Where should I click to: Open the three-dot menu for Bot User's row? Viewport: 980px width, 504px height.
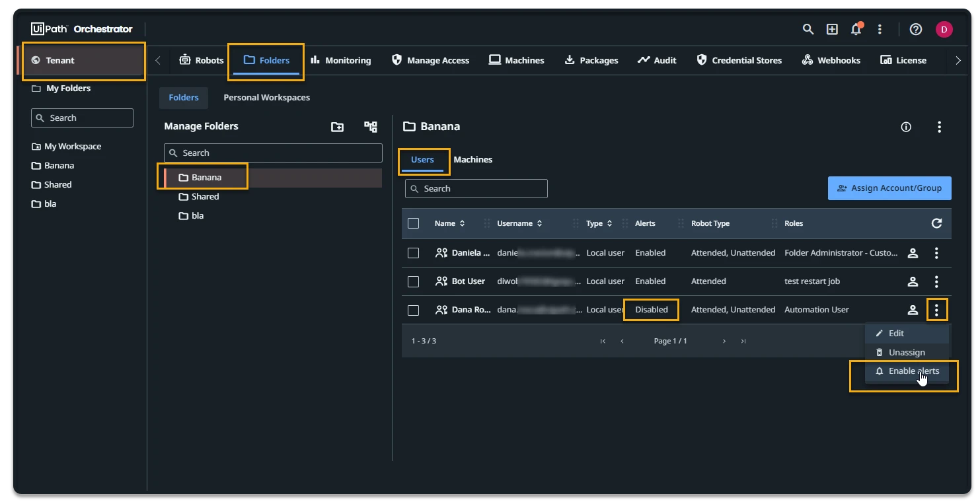[x=936, y=281]
